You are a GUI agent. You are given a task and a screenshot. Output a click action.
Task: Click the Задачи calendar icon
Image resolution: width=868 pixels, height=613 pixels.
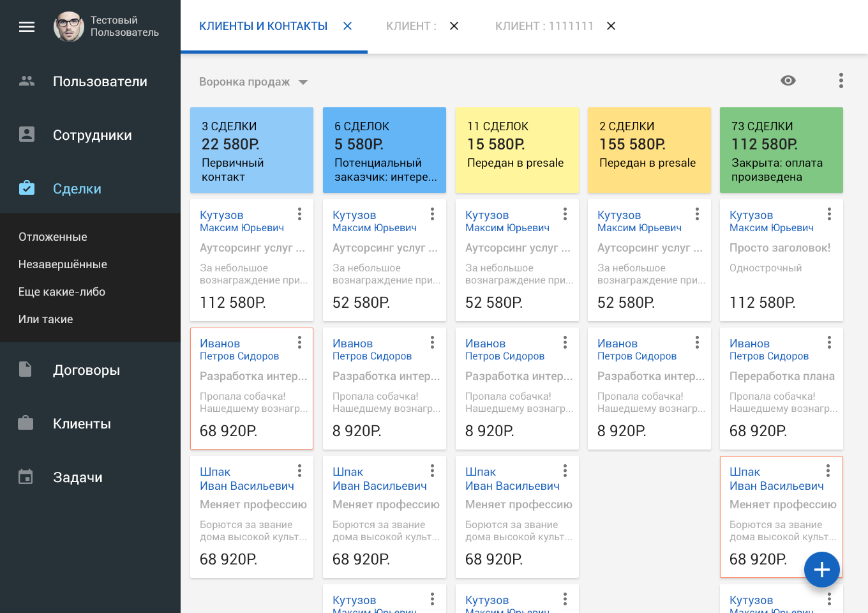coord(26,477)
